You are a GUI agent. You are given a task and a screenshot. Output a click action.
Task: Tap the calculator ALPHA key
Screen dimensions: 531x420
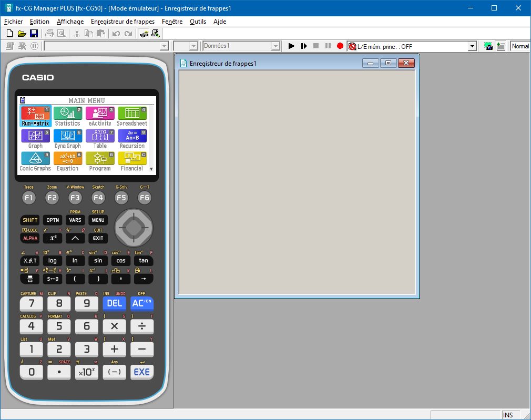click(30, 238)
